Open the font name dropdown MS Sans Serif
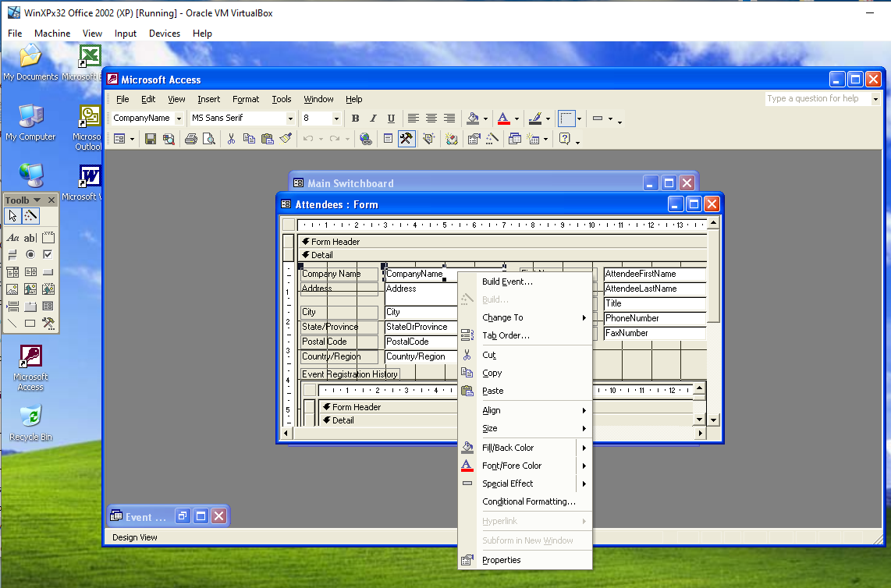 290,119
